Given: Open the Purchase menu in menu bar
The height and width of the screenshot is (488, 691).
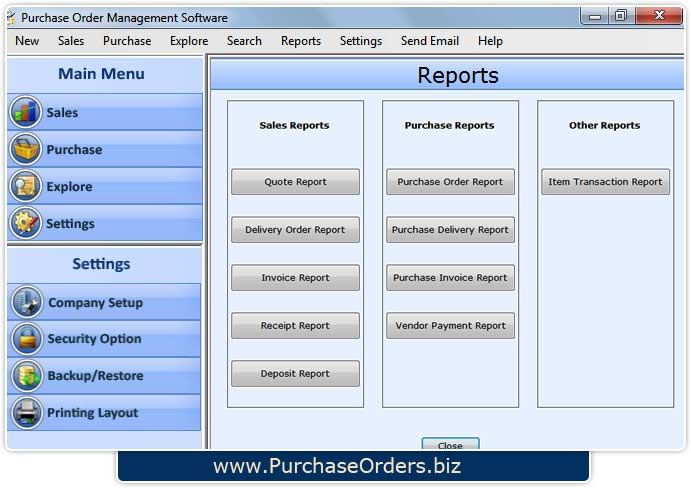Looking at the screenshot, I should (x=127, y=41).
